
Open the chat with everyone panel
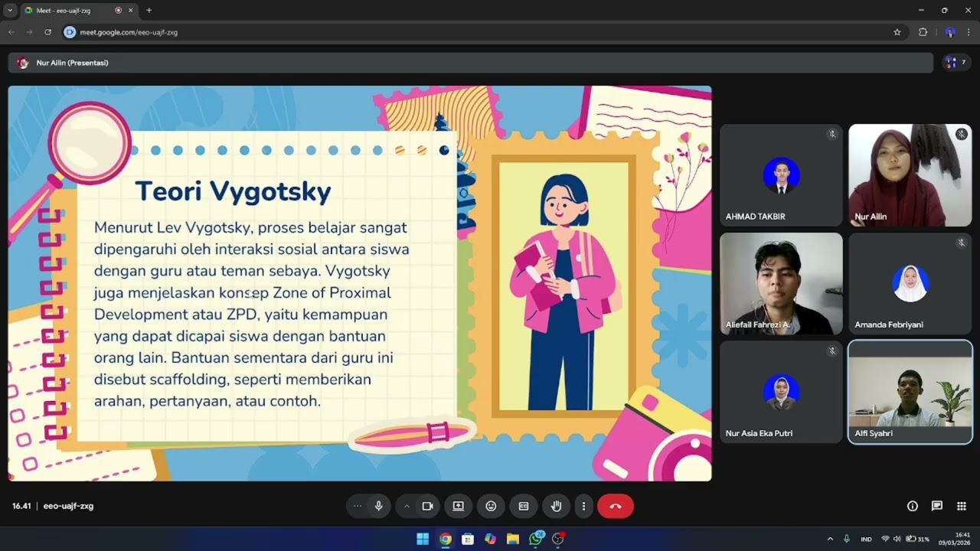[937, 506]
